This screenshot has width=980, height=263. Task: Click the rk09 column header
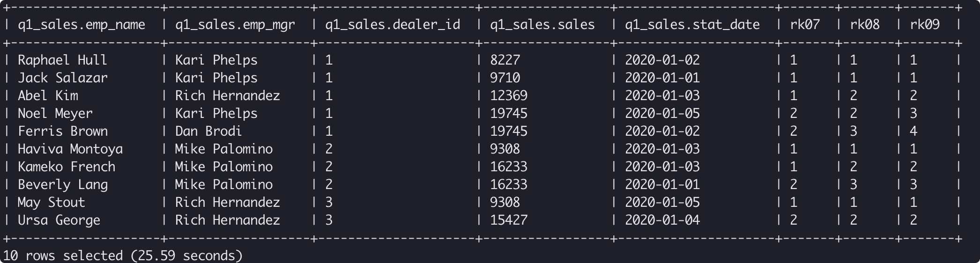click(924, 25)
